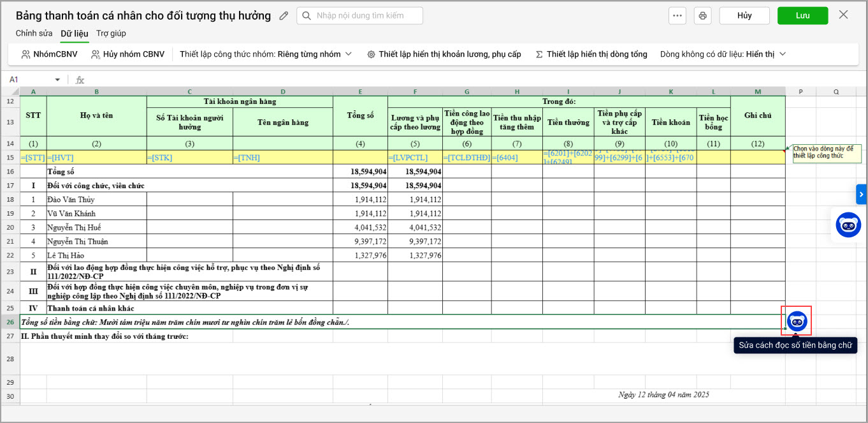Click the NhómCBNV toolbar button
Screen dimensions: 868x423
pos(50,54)
